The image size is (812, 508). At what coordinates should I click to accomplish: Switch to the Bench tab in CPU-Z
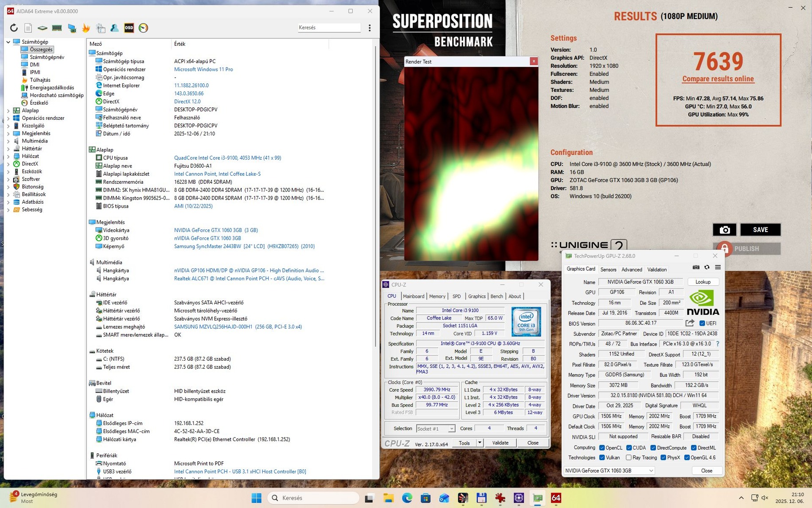pos(496,296)
